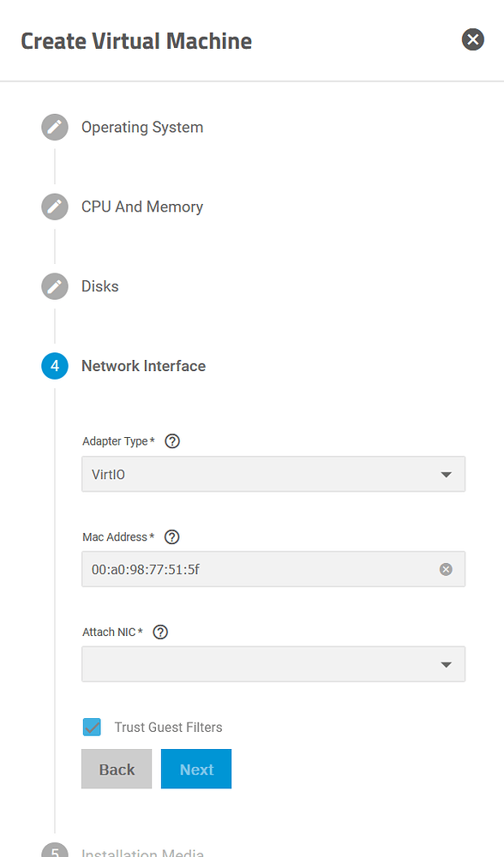Select the step 4 Network Interface circle

pos(54,365)
